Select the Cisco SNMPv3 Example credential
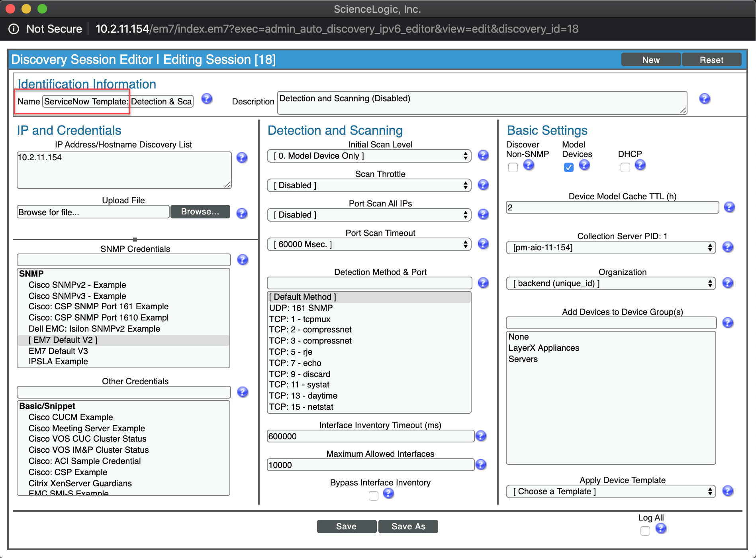 (77, 296)
